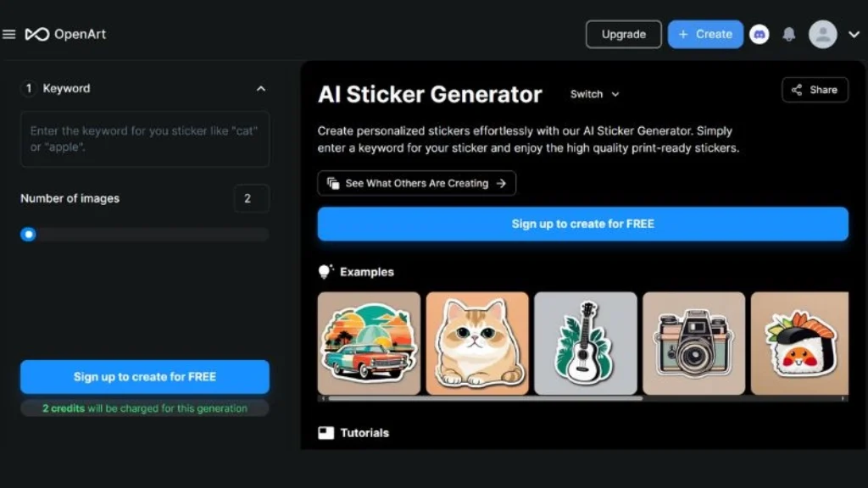Focus the keyword text input field
The height and width of the screenshot is (488, 868).
click(145, 139)
